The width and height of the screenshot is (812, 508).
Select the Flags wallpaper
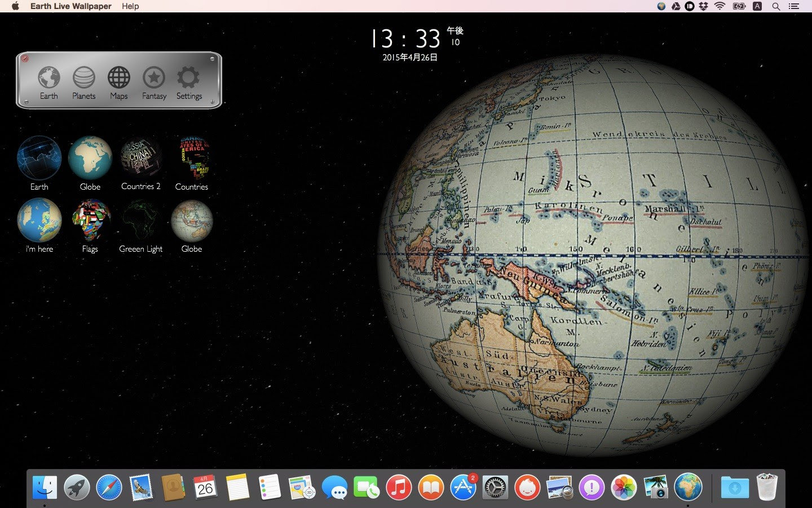pos(90,220)
